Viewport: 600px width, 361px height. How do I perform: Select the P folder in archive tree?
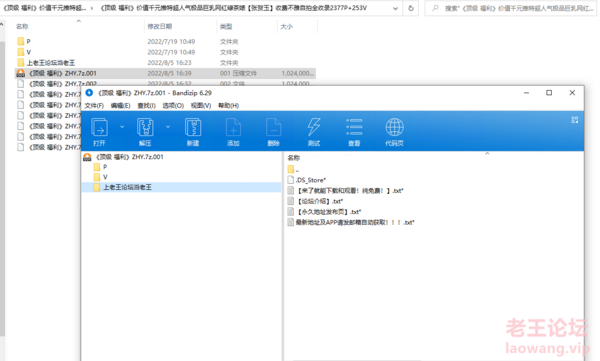(x=105, y=167)
